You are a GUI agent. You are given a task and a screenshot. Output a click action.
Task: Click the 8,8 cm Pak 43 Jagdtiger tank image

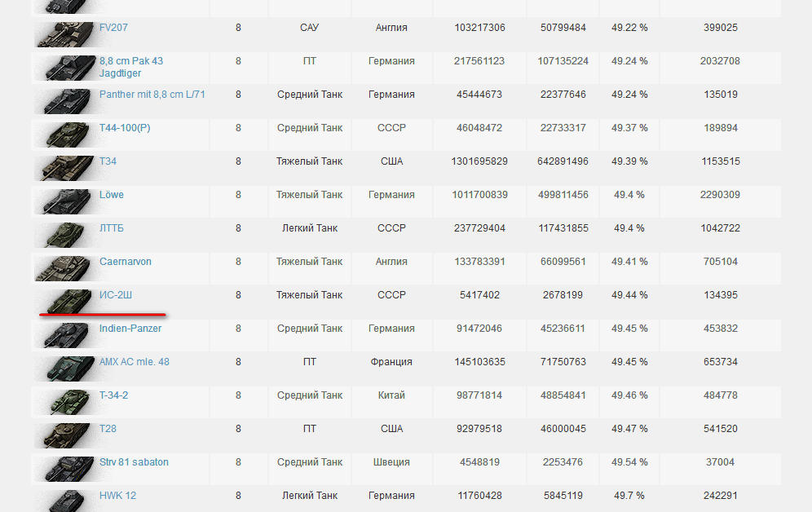pyautogui.click(x=65, y=68)
